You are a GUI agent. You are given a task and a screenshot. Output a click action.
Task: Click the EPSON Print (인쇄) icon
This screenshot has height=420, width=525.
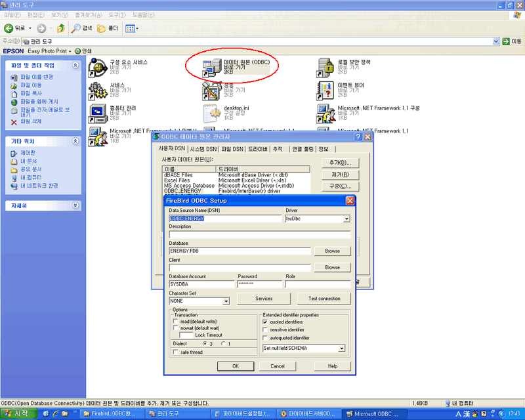point(77,51)
